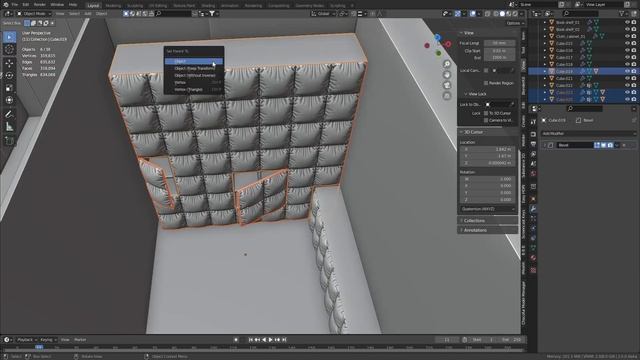Hide Cloth cabinet 01 via eye icon
The image size is (640, 360).
627,36
